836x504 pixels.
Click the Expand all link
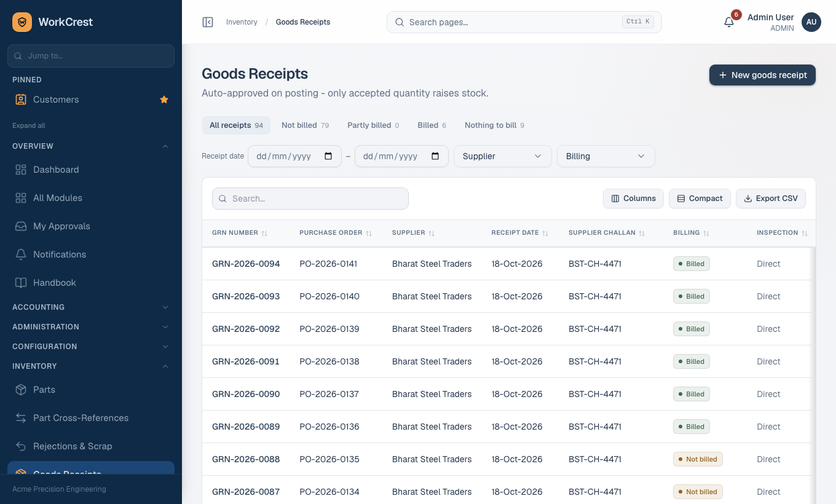coord(29,125)
